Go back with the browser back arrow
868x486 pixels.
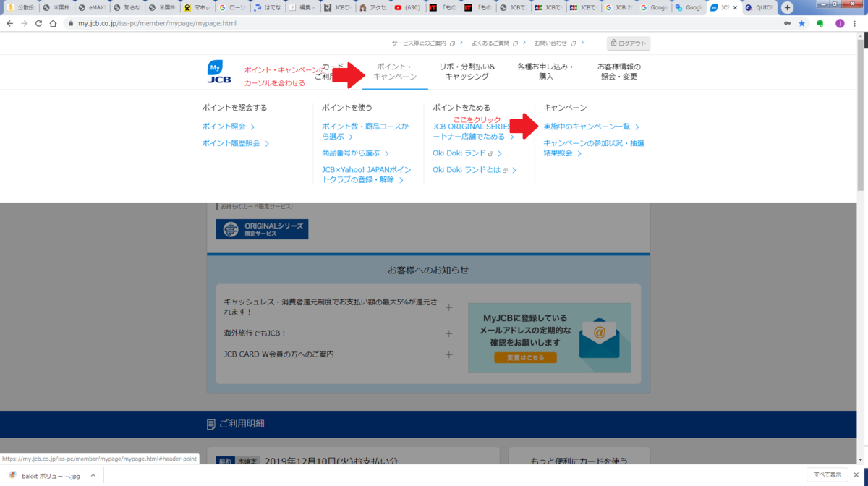9,23
